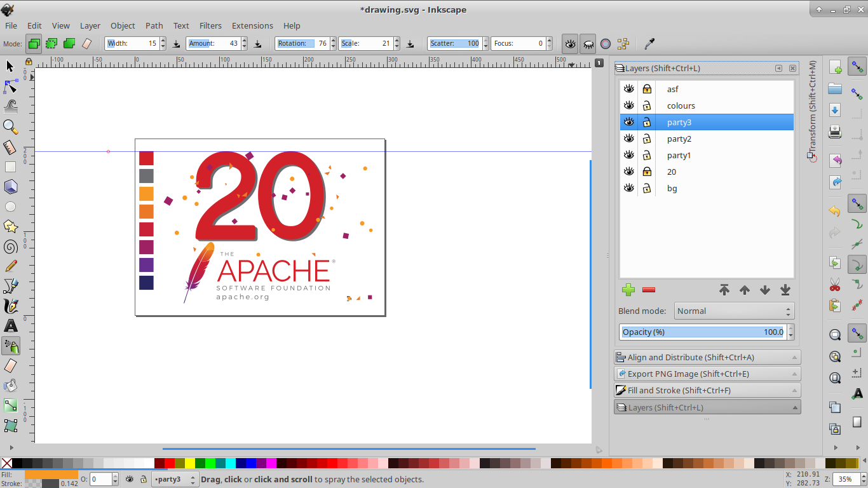Viewport: 868px width, 488px height.
Task: Select the Pencil freehand tool
Action: coord(10,266)
